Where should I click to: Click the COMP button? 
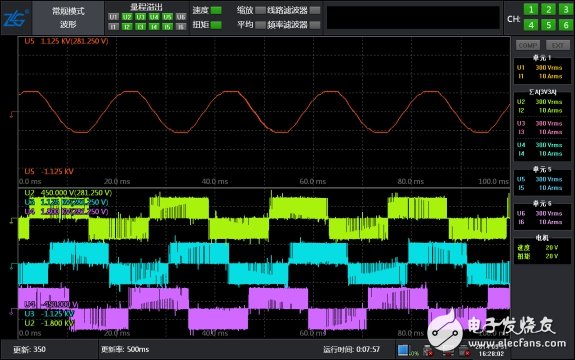(528, 45)
